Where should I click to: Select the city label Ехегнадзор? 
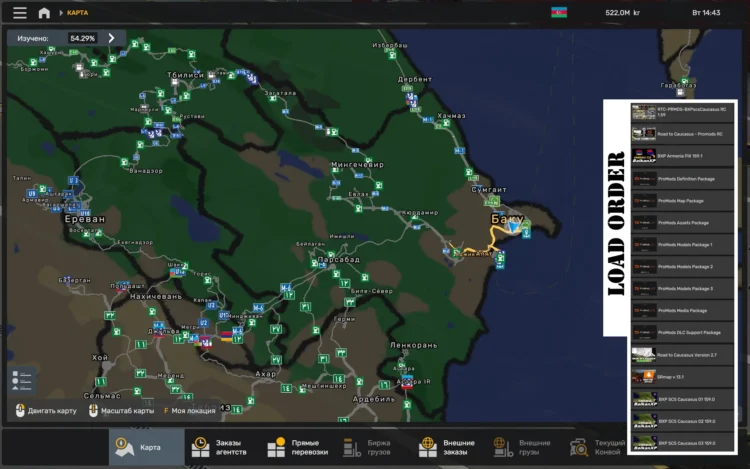pos(135,242)
